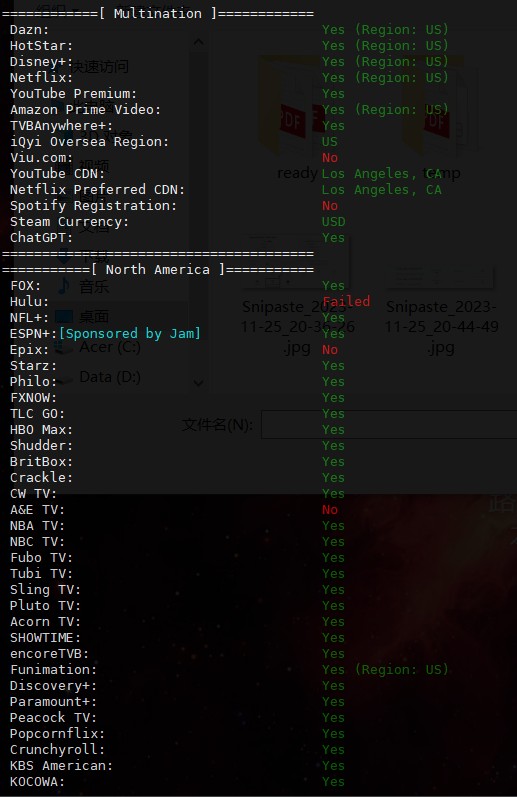The image size is (517, 797).
Task: Click sidebar scroll-down arrow in background dialog
Action: click(199, 383)
